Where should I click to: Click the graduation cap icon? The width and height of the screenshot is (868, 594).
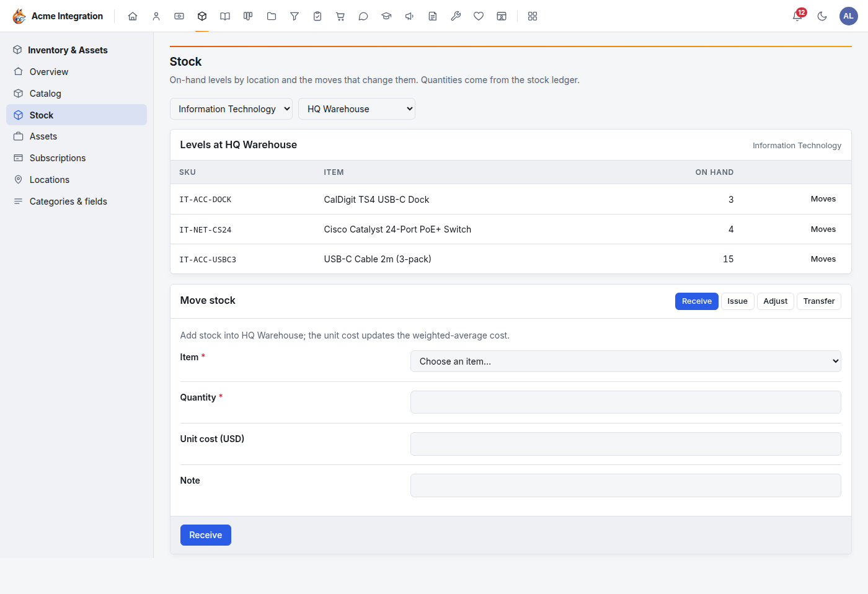386,16
